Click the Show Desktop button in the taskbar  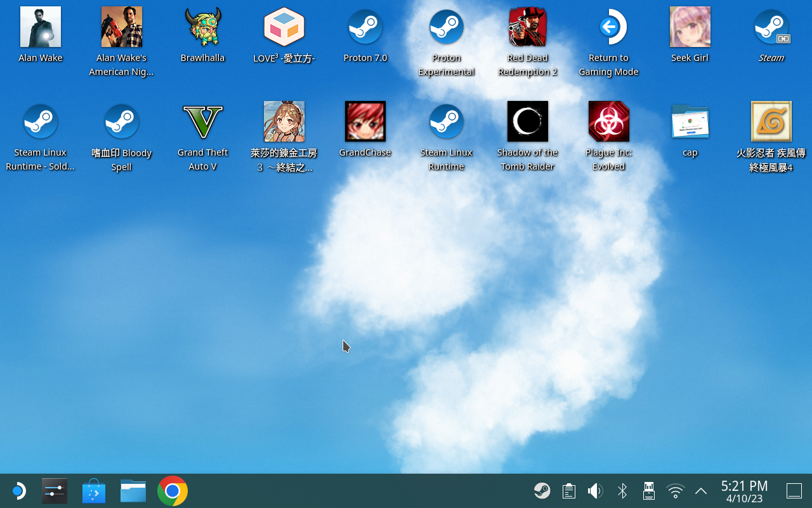(x=794, y=491)
